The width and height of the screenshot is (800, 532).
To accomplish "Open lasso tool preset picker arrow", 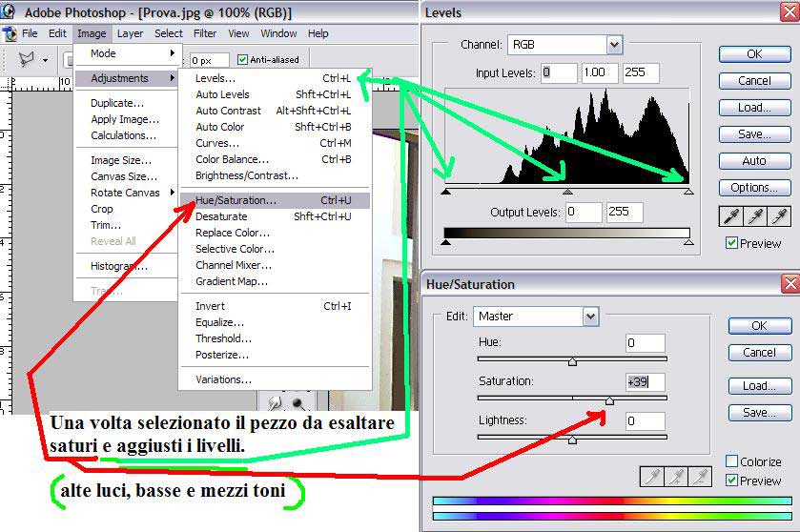I will click(45, 60).
